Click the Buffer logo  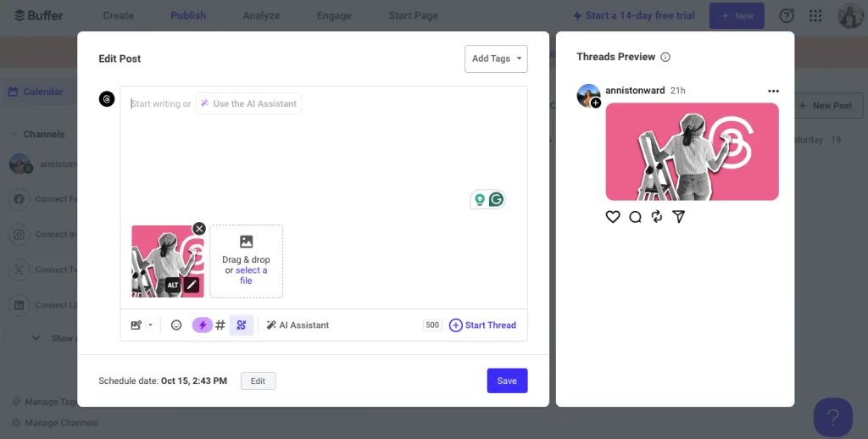coord(38,15)
